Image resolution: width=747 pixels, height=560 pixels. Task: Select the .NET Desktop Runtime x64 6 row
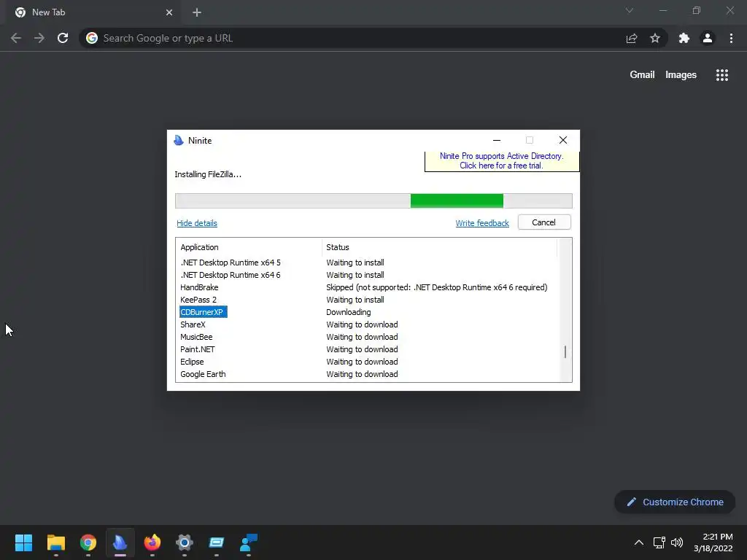pyautogui.click(x=367, y=275)
